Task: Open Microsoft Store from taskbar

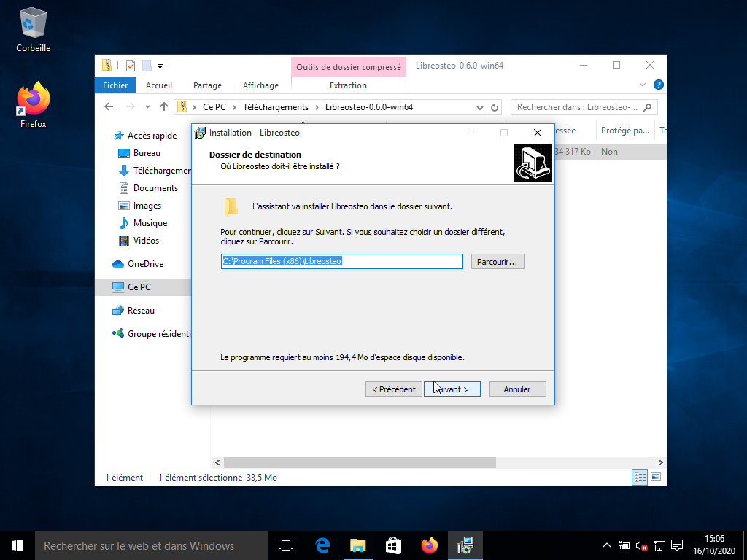Action: pyautogui.click(x=393, y=545)
